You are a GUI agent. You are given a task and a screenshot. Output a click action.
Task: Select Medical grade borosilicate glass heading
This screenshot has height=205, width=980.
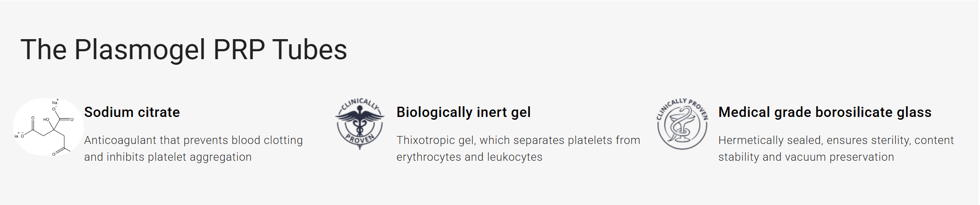[x=824, y=112]
